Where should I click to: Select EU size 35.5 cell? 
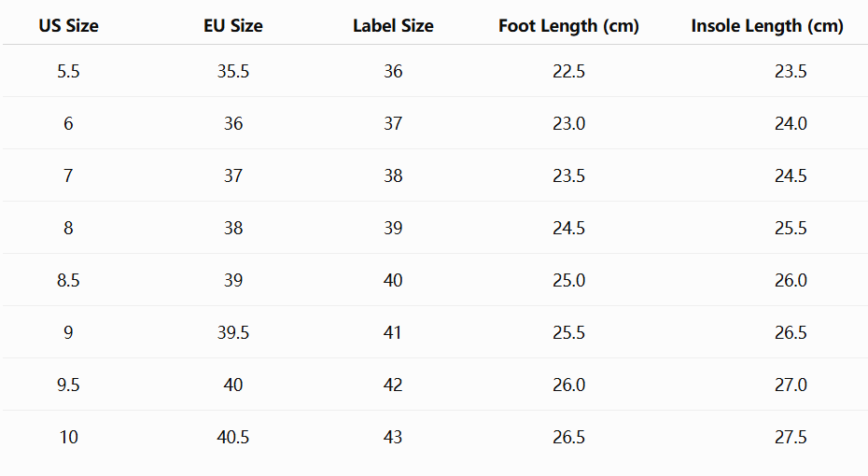[x=233, y=71]
